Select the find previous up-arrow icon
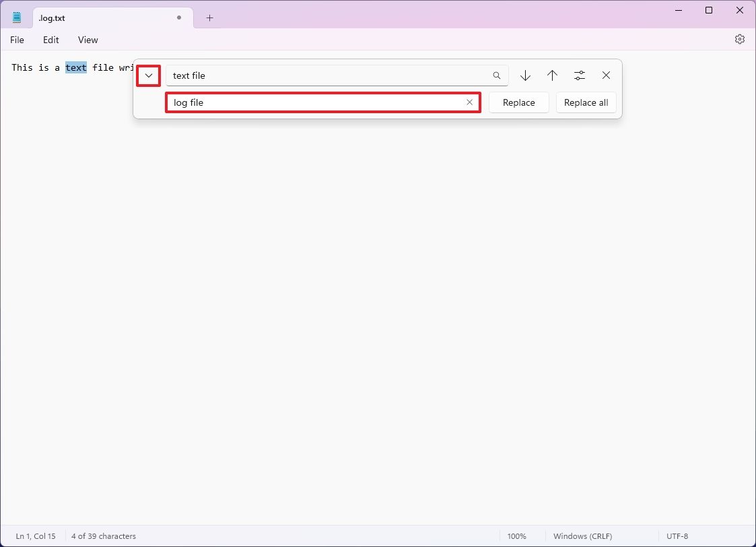The height and width of the screenshot is (547, 756). click(x=553, y=75)
